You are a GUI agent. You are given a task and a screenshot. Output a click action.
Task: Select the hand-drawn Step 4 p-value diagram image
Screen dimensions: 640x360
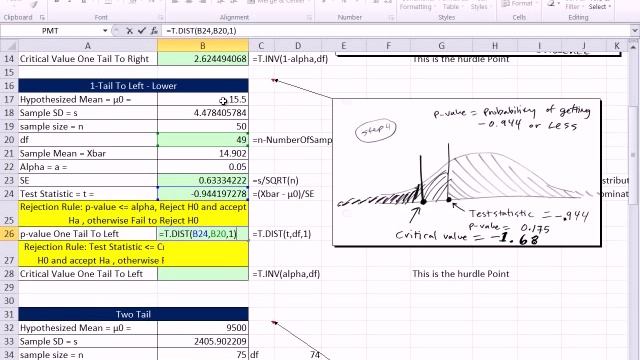[x=467, y=172]
